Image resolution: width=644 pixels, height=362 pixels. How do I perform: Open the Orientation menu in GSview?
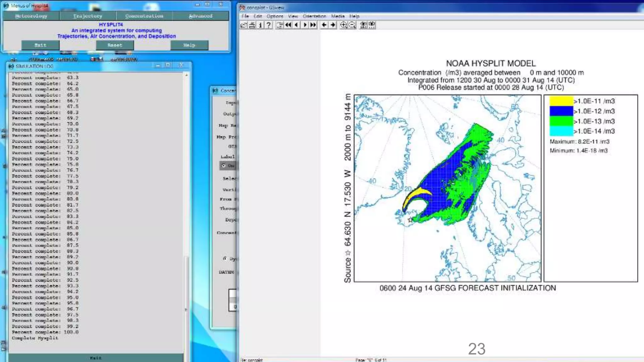tap(314, 16)
